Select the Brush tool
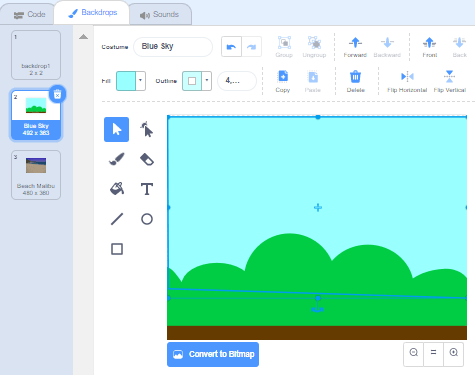475x375 pixels. coord(117,159)
